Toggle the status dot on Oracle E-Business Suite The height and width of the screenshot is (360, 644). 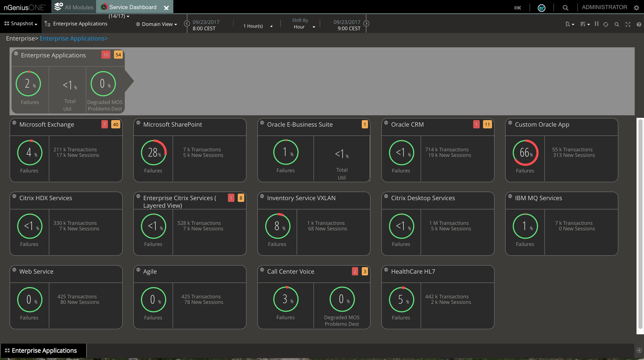pyautogui.click(x=262, y=123)
